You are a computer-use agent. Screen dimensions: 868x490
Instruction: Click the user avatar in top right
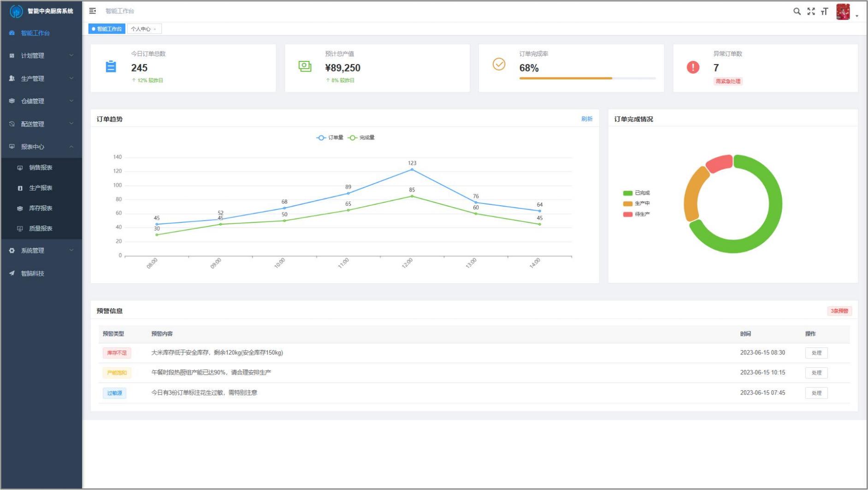[x=843, y=12]
